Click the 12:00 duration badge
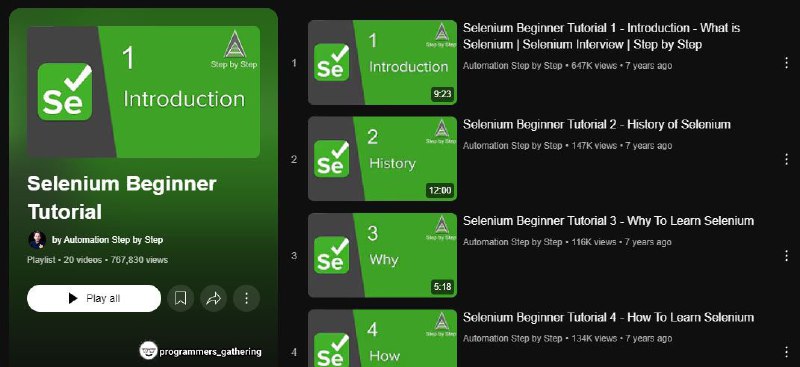The height and width of the screenshot is (367, 800). pyautogui.click(x=440, y=190)
